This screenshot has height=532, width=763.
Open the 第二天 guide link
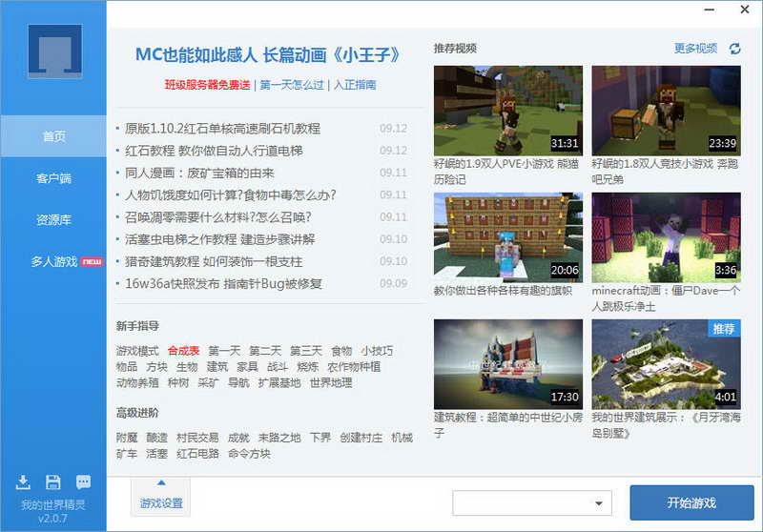click(x=265, y=351)
